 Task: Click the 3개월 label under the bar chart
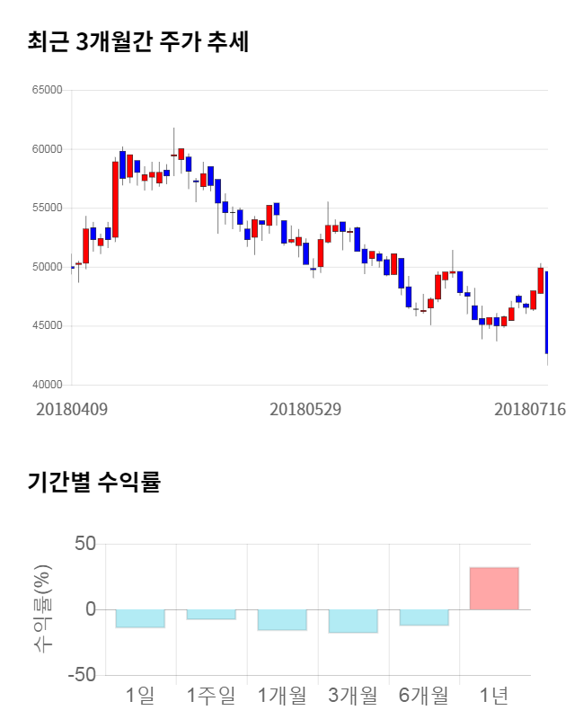coord(353,695)
